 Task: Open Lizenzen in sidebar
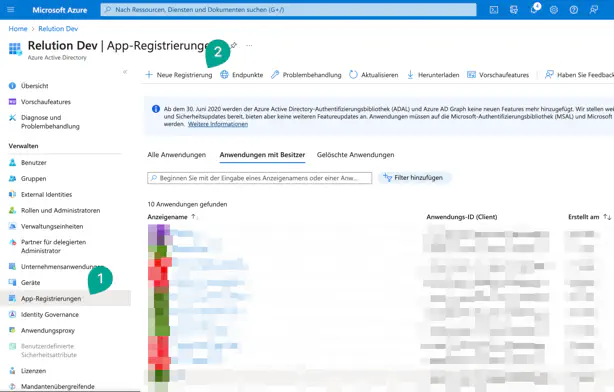pos(27,371)
